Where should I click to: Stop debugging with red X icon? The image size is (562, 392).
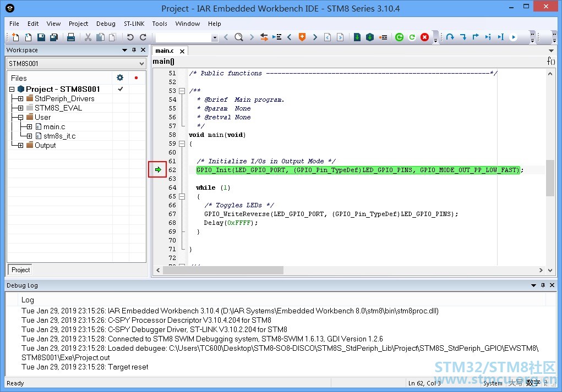pyautogui.click(x=425, y=37)
